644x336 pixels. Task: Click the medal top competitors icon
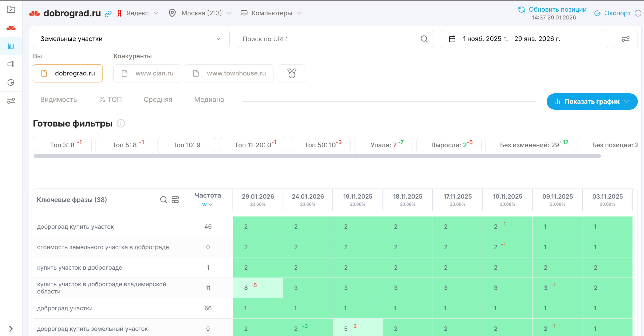pos(292,73)
